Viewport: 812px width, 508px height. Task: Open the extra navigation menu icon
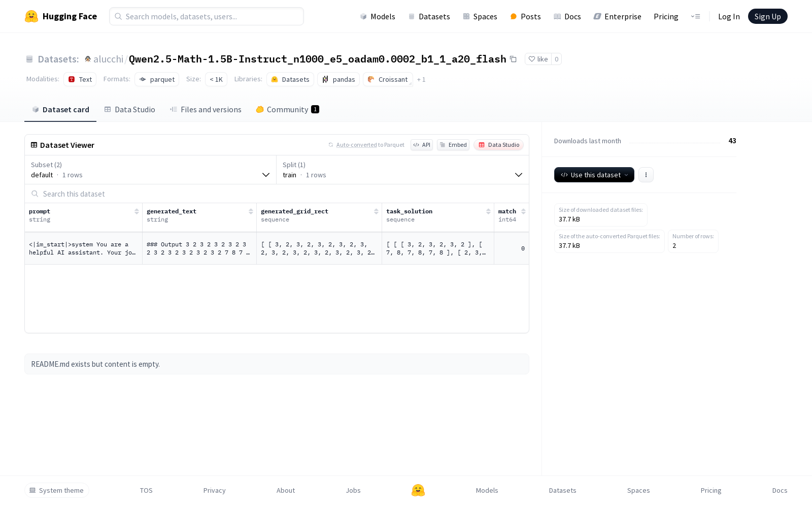point(695,16)
